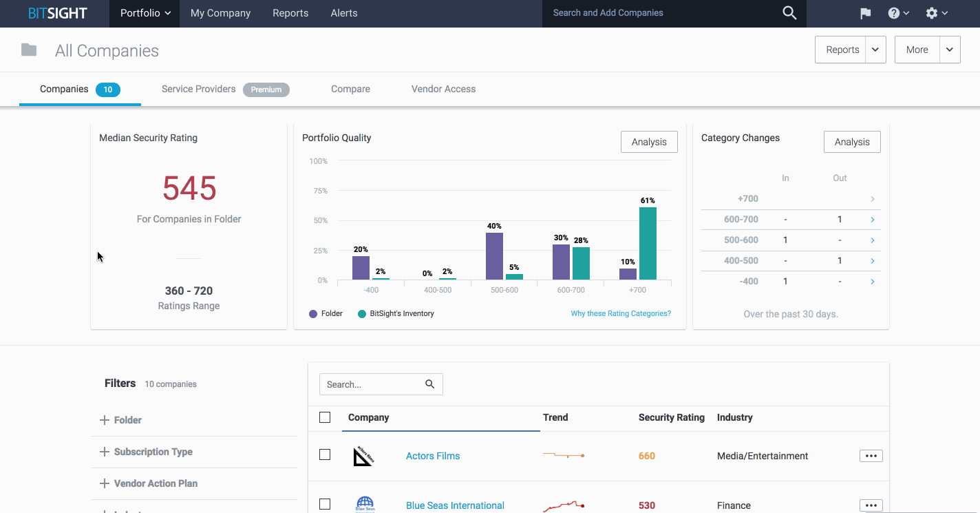Click the More button
Image resolution: width=980 pixels, height=513 pixels.
[917, 50]
